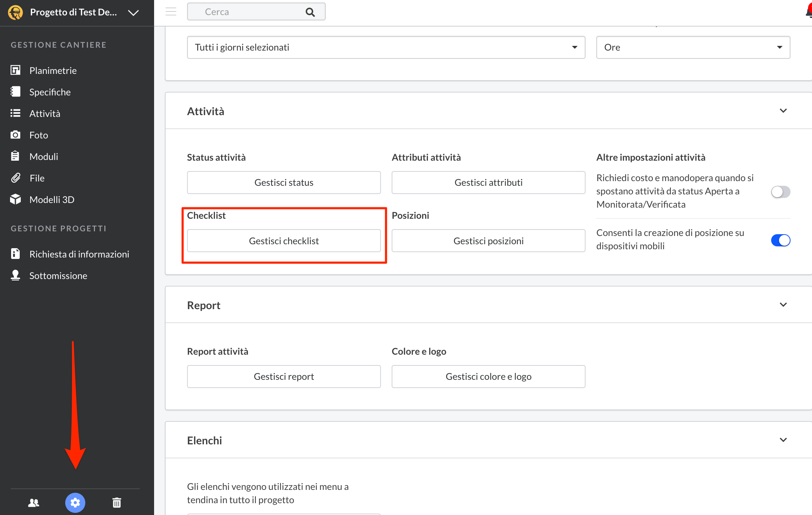The width and height of the screenshot is (812, 515).
Task: Click the trash bin icon
Action: pyautogui.click(x=117, y=503)
